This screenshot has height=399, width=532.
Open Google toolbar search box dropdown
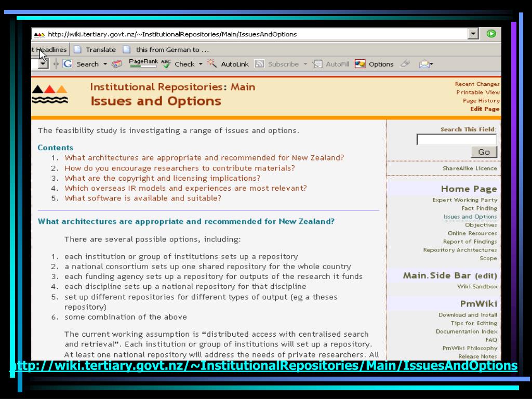tap(43, 63)
